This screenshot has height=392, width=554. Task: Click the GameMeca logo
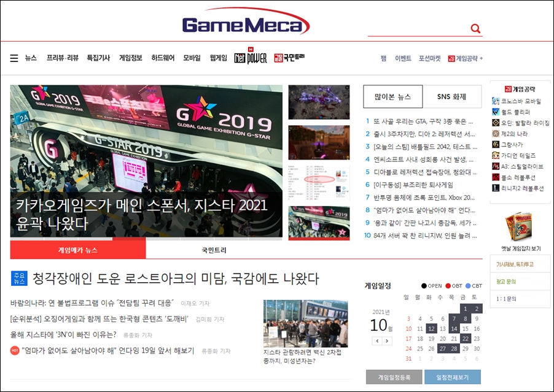click(x=246, y=22)
